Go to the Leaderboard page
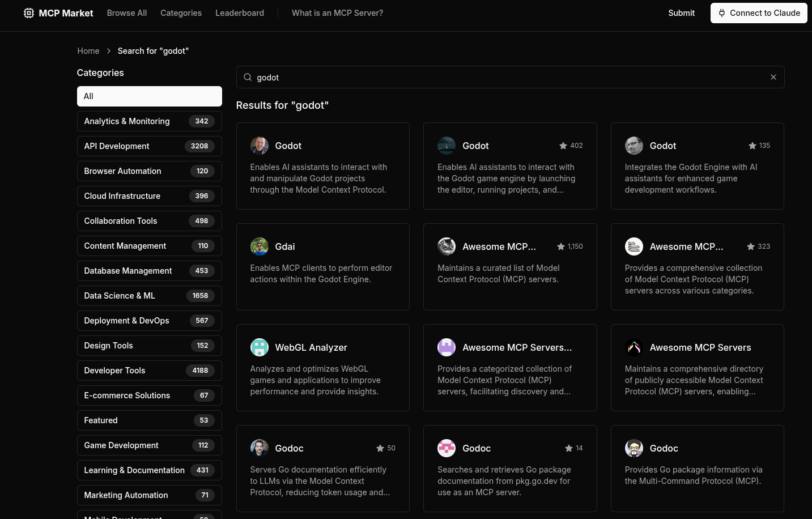 tap(240, 13)
